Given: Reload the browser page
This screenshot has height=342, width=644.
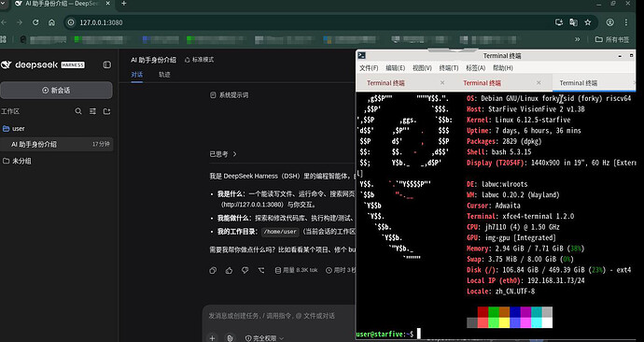Looking at the screenshot, I should tap(35, 22).
